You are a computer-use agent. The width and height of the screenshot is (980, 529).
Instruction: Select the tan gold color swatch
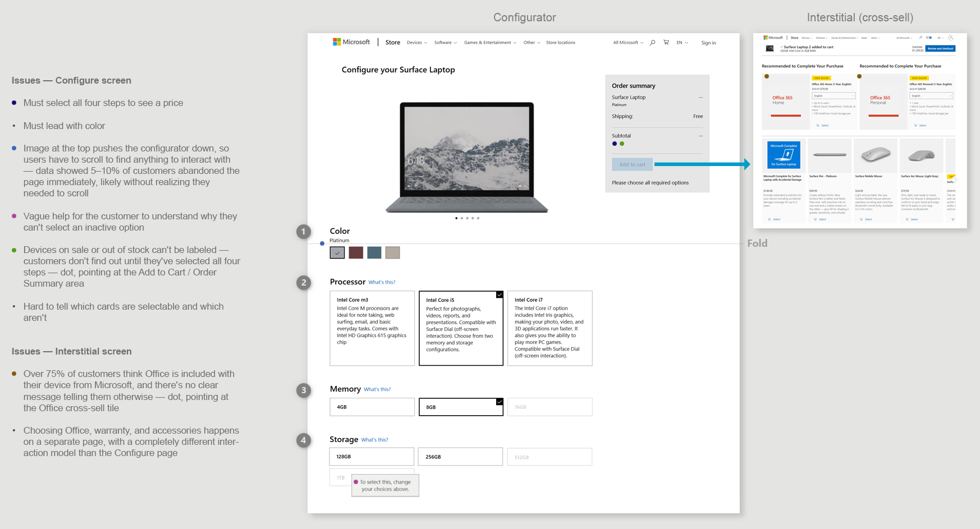(393, 253)
